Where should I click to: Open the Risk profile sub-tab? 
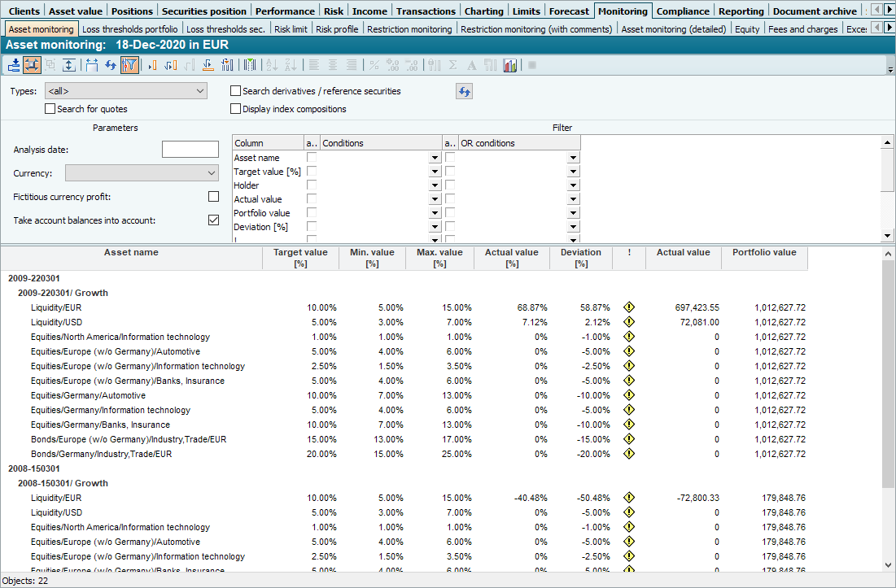coord(336,29)
